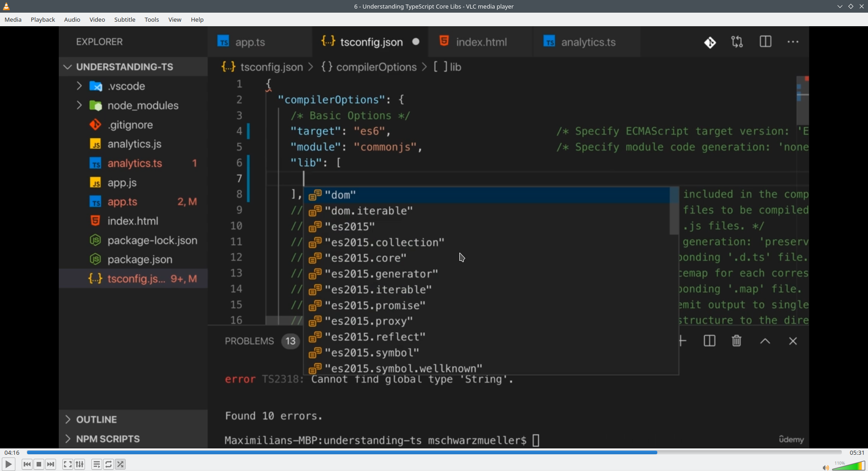Open index.html in the explorer tree
Viewport: 868px width, 471px height.
[x=133, y=221]
